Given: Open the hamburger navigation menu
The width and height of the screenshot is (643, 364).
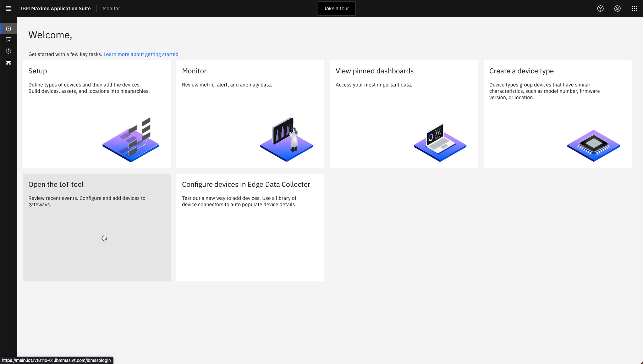Looking at the screenshot, I should [x=9, y=9].
